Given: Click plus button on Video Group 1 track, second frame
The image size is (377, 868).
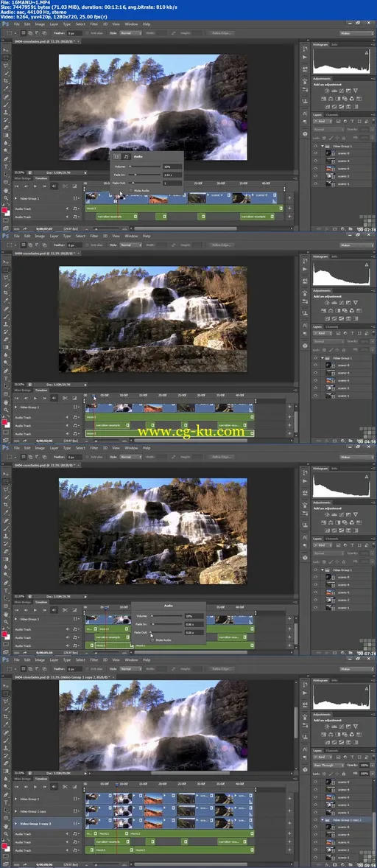Looking at the screenshot, I should (x=289, y=407).
